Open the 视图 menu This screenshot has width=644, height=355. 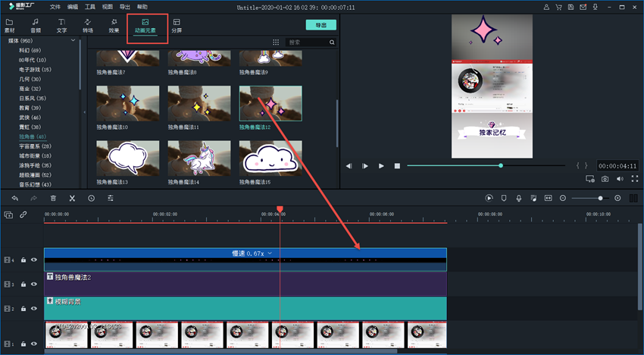point(107,7)
